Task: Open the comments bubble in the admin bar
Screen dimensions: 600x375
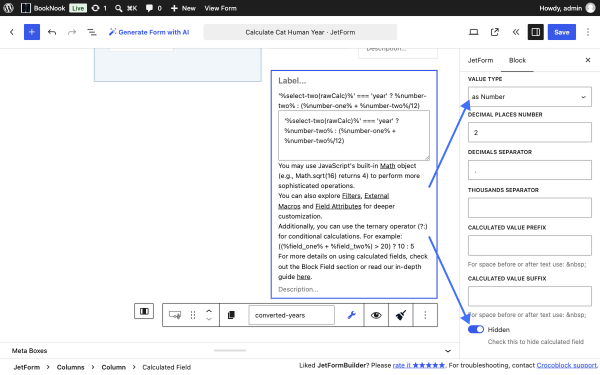Action: 153,8
